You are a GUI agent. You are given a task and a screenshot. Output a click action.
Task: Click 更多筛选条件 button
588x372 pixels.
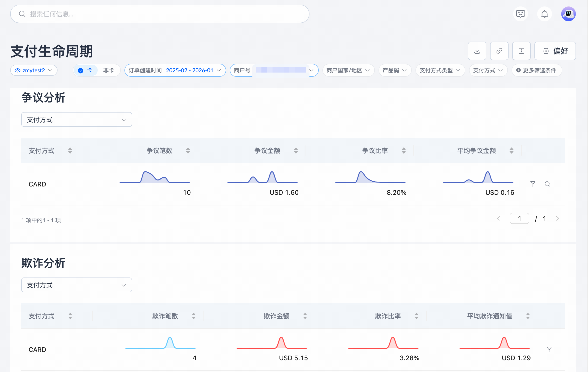536,70
